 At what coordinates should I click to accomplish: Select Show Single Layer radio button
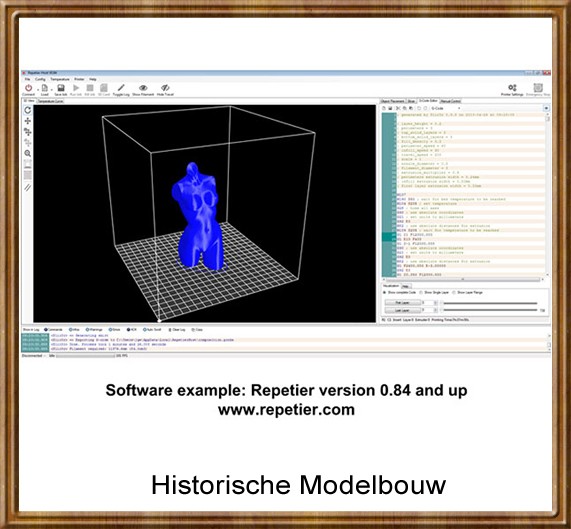coord(421,292)
